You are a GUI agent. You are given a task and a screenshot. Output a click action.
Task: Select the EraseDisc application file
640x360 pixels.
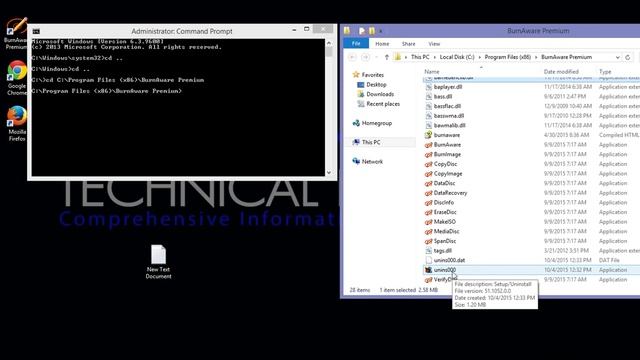click(x=445, y=212)
